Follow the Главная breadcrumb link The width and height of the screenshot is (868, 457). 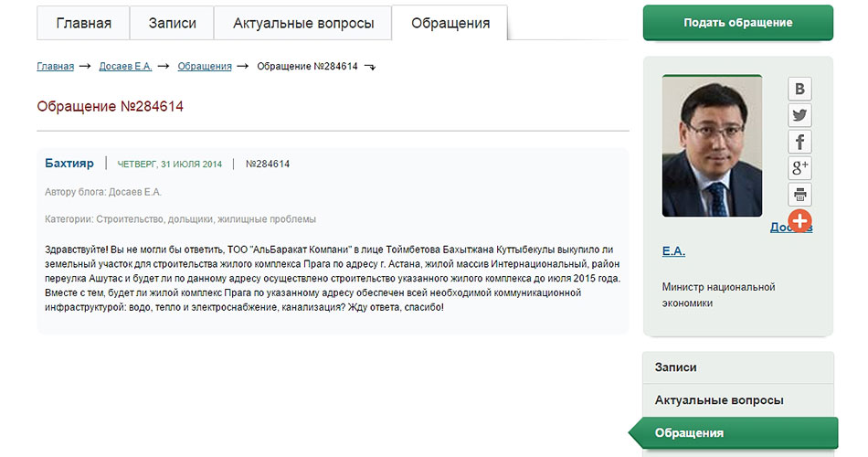(x=55, y=67)
